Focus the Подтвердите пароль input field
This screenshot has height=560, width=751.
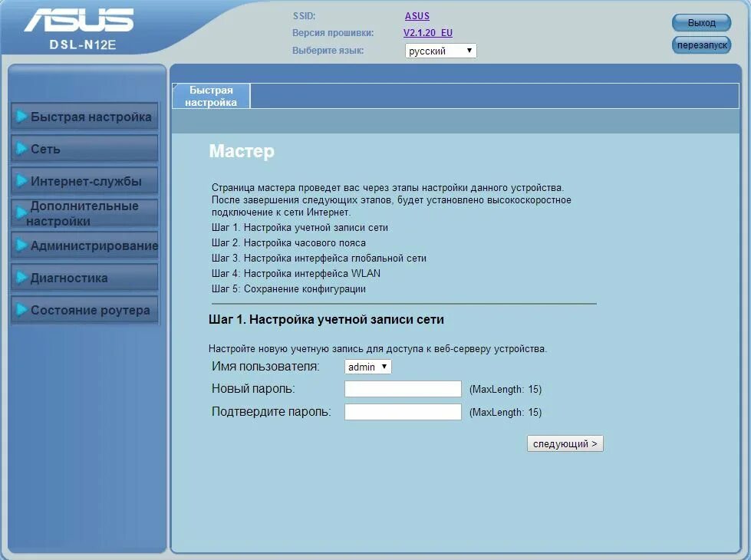click(403, 412)
